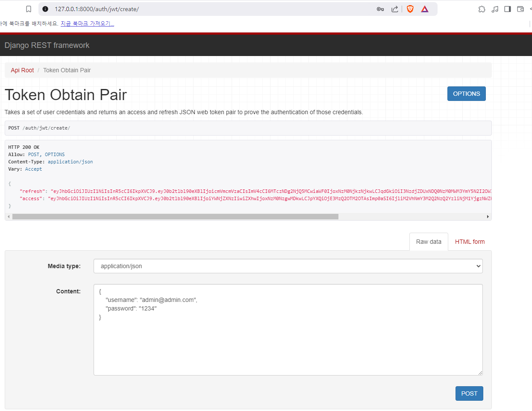
Task: Click inside the Content text area
Action: (288, 330)
